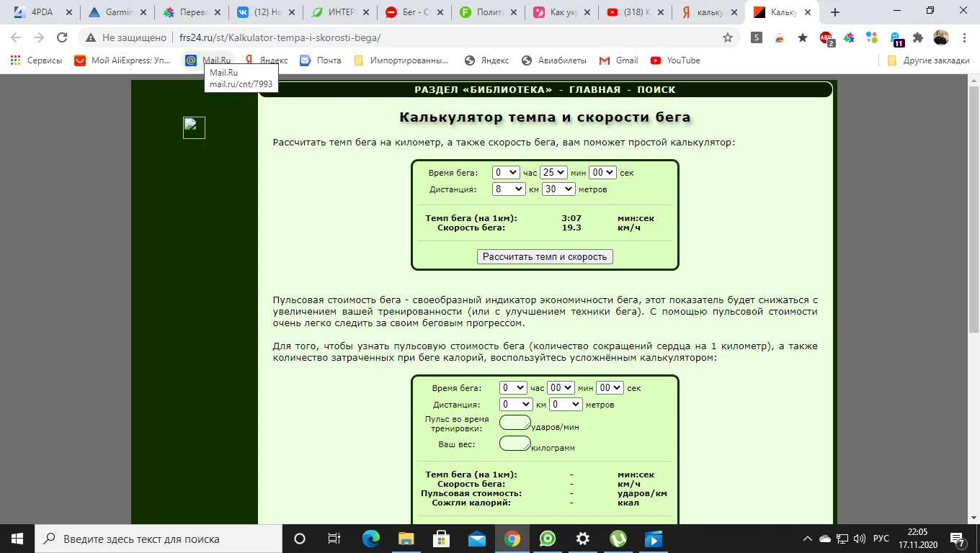The height and width of the screenshot is (553, 980).
Task: Open the Импортированные bookmarks folder
Action: pyautogui.click(x=401, y=60)
